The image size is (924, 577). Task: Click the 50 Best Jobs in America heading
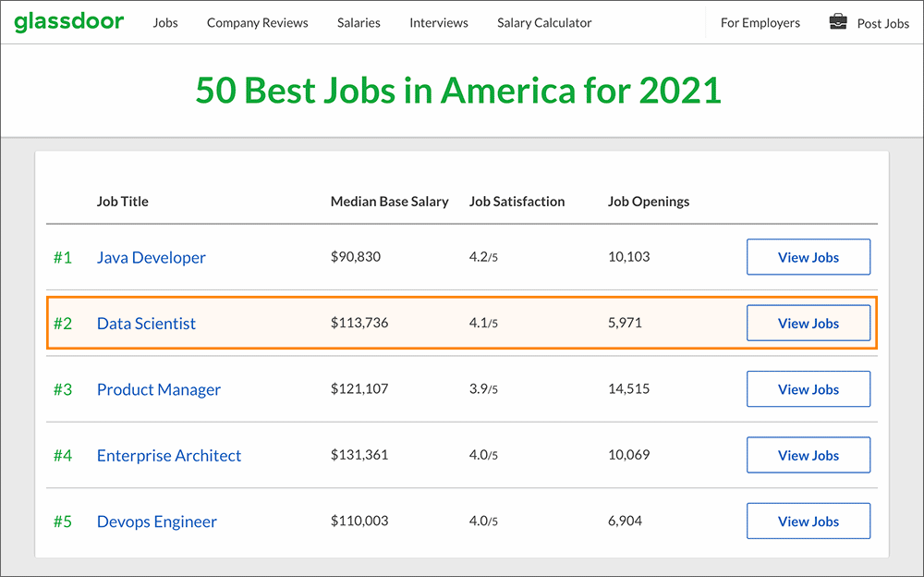pyautogui.click(x=458, y=91)
